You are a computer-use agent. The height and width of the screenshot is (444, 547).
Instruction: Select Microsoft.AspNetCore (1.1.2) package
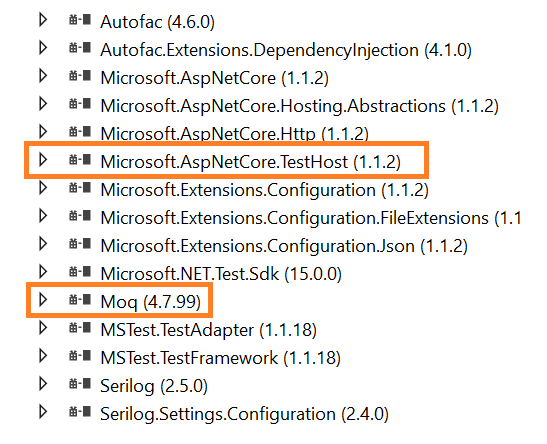click(215, 78)
